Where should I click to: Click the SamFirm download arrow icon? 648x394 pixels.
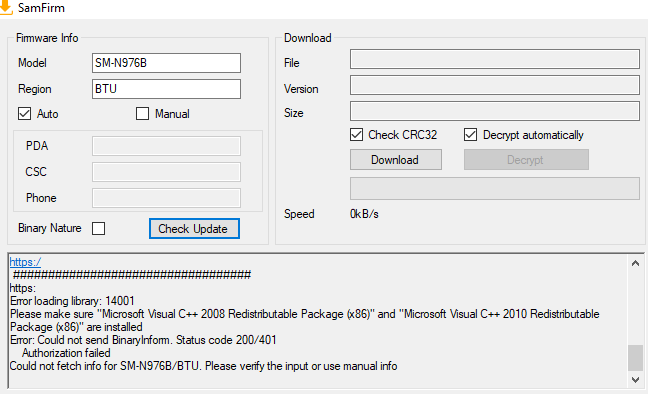(6, 7)
